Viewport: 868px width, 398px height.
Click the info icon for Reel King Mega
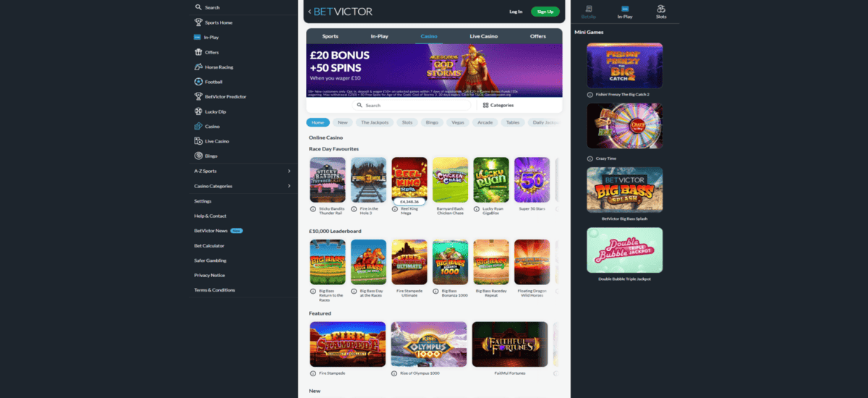[394, 208]
